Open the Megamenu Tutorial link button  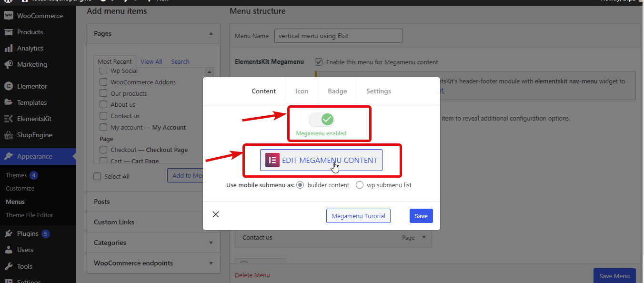[x=358, y=216]
